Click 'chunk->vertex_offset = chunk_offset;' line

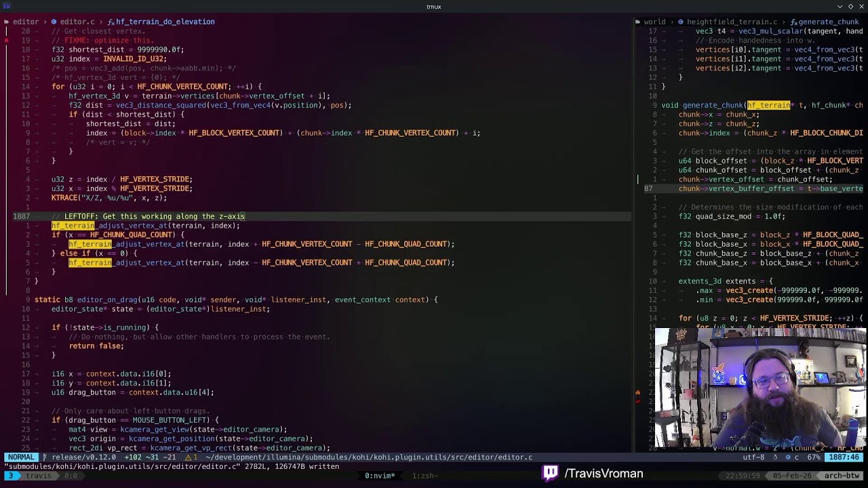755,180
